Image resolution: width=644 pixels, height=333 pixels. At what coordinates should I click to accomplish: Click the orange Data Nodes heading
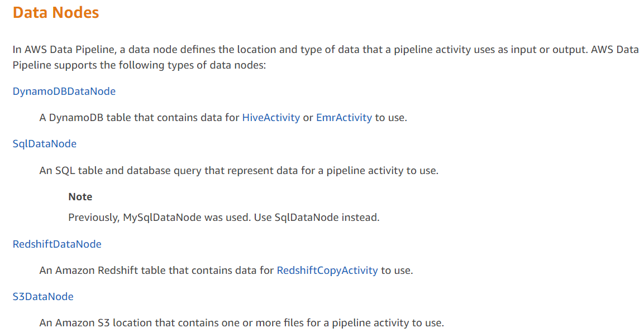point(56,12)
